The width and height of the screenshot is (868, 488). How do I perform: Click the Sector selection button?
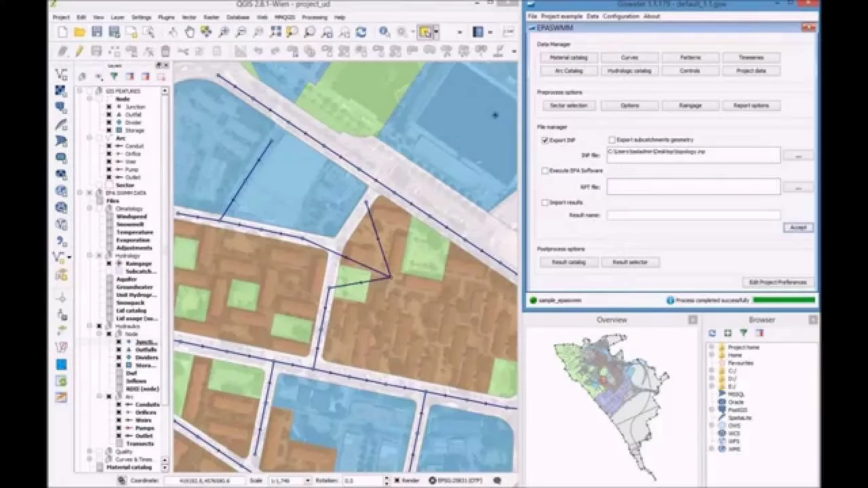pyautogui.click(x=569, y=106)
